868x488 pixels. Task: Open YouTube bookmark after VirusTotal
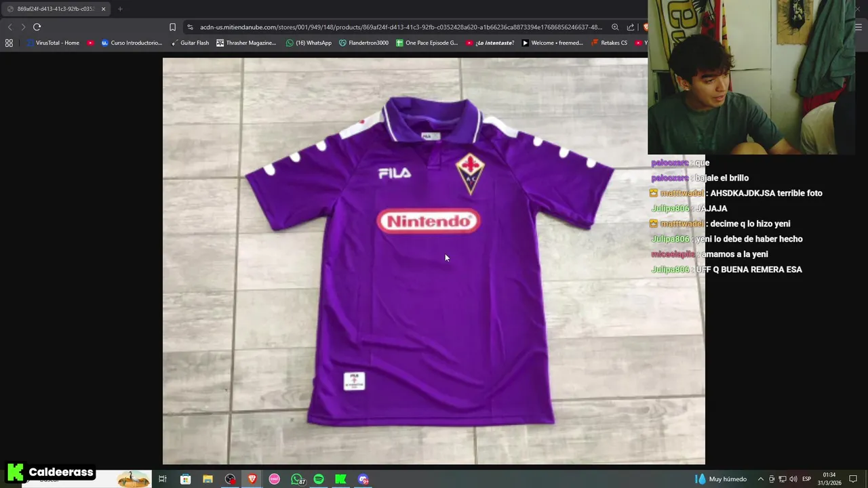pos(90,43)
